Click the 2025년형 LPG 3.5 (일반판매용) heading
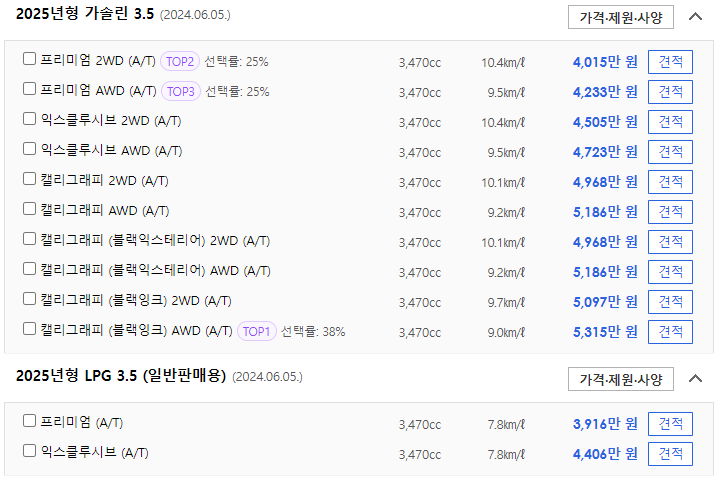Viewport: 722px width, 479px height. (x=121, y=376)
